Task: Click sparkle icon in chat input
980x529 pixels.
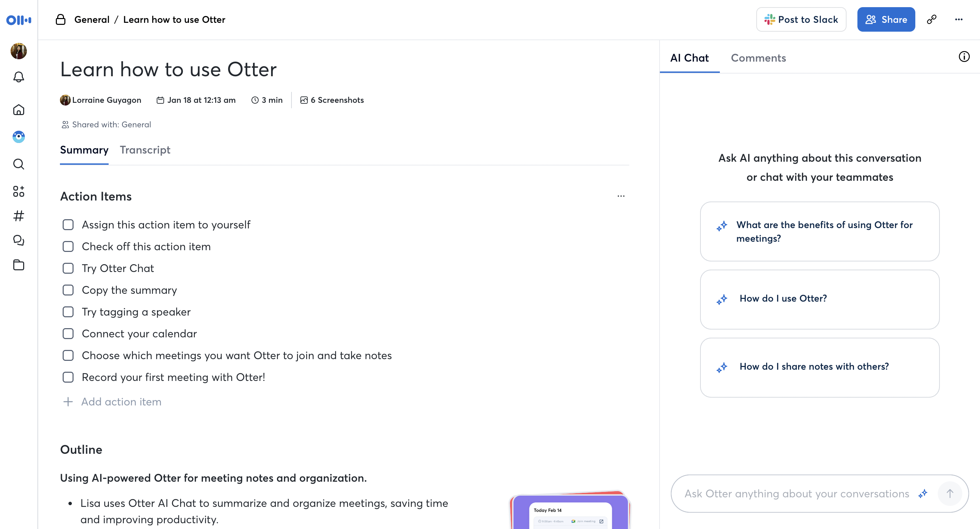Action: [x=922, y=494]
